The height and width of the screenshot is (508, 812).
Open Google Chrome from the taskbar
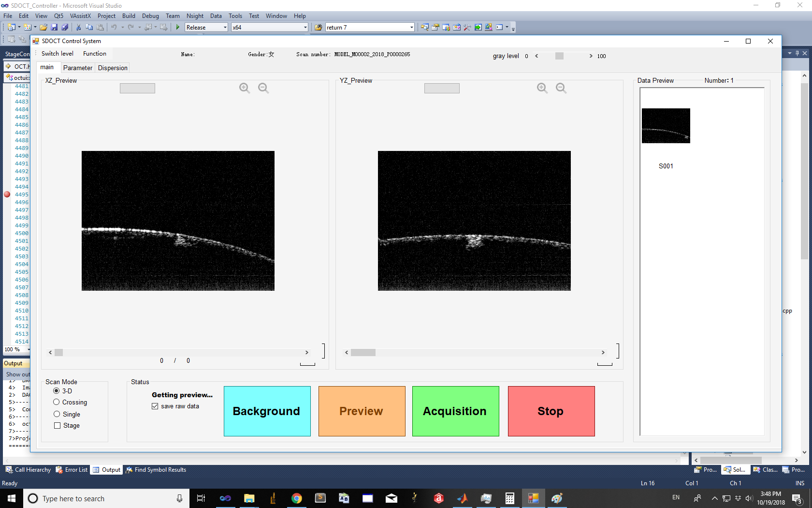pos(296,498)
